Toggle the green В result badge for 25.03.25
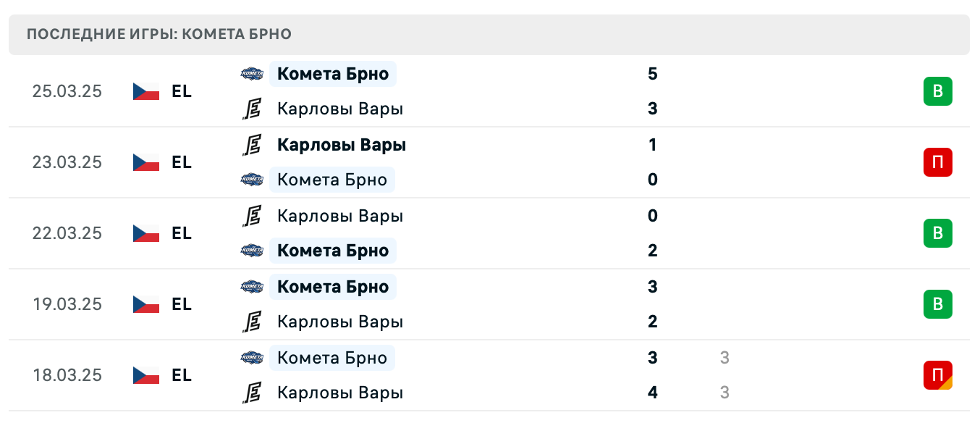This screenshot has height=423, width=980. 938,91
